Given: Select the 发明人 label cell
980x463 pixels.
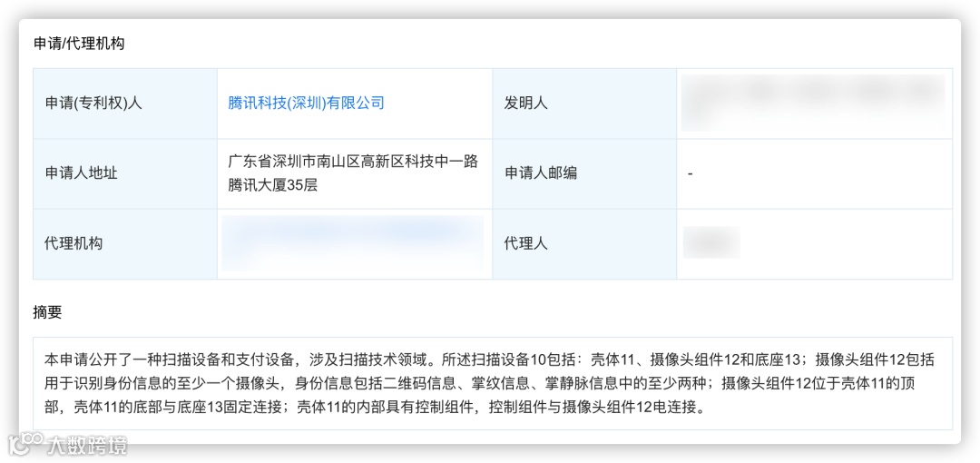Looking at the screenshot, I should [x=584, y=103].
